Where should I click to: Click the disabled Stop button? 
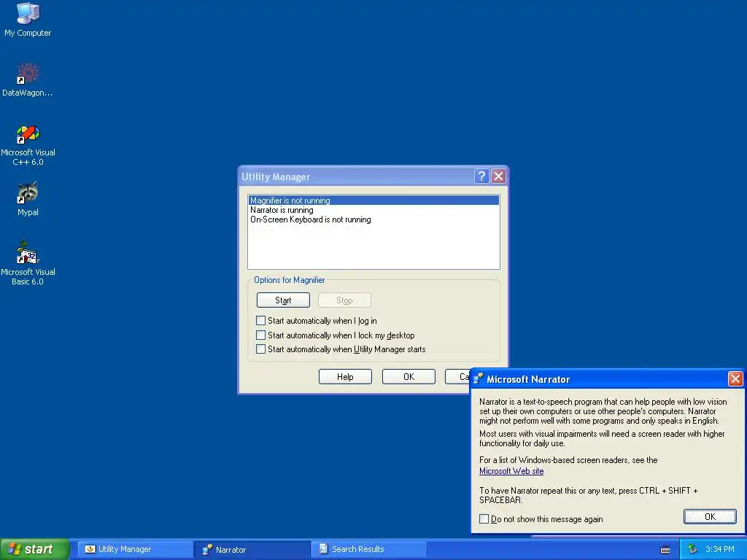point(344,300)
